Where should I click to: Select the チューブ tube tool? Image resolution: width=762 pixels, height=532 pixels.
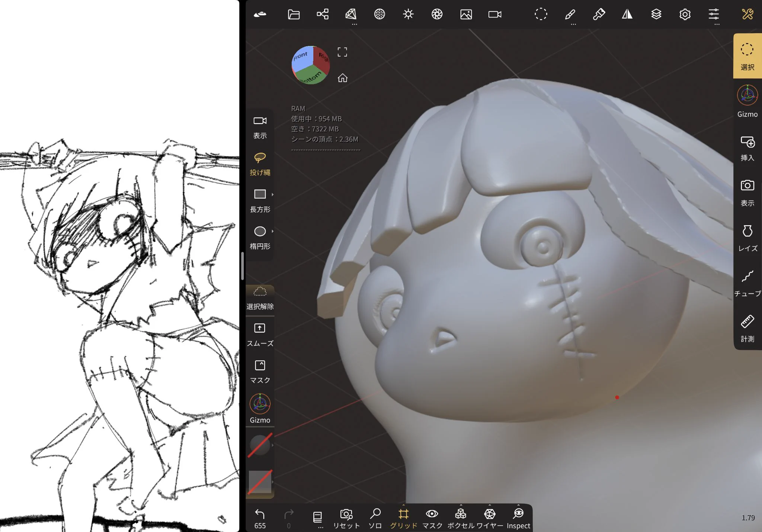(747, 283)
